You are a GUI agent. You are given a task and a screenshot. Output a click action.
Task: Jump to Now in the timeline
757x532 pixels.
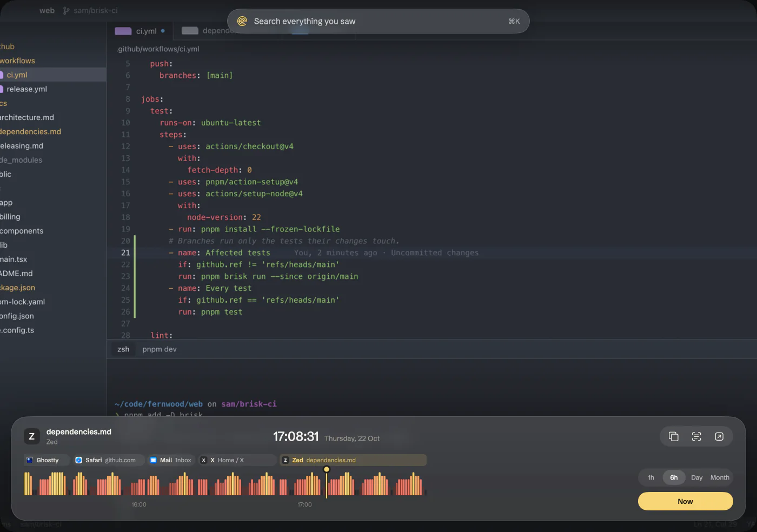point(685,501)
